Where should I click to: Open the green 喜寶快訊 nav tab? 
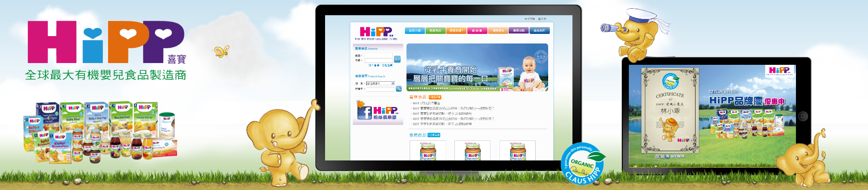435,30
